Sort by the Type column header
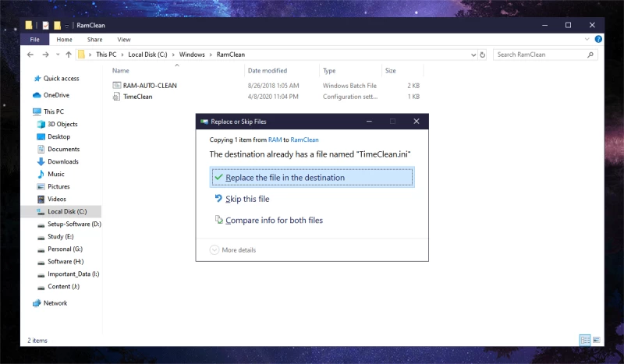Image resolution: width=624 pixels, height=364 pixels. click(x=329, y=70)
